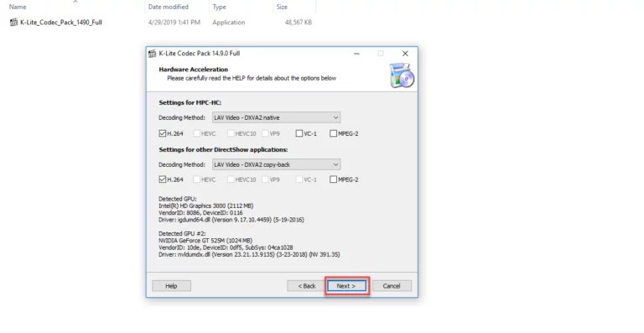Click the nvldumdx.dll driver line

tap(249, 255)
